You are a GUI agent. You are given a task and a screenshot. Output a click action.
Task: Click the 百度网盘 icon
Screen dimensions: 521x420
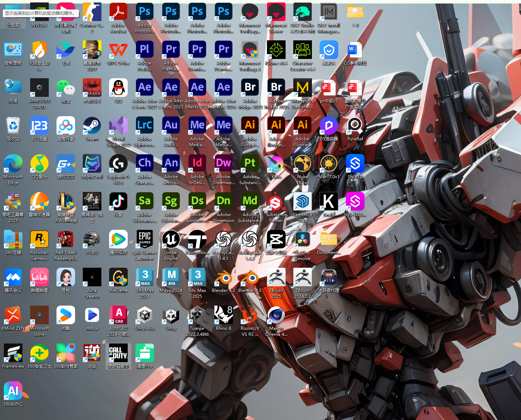[x=66, y=129]
